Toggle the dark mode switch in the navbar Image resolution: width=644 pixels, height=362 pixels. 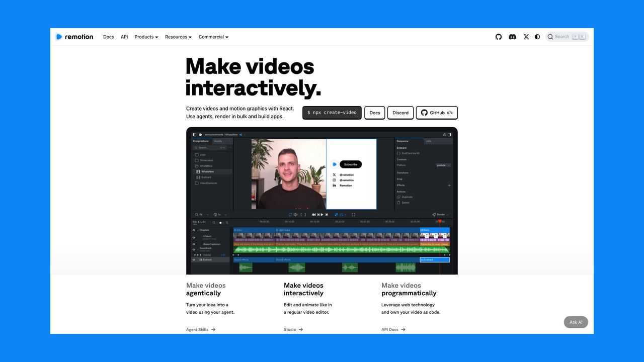pyautogui.click(x=537, y=37)
